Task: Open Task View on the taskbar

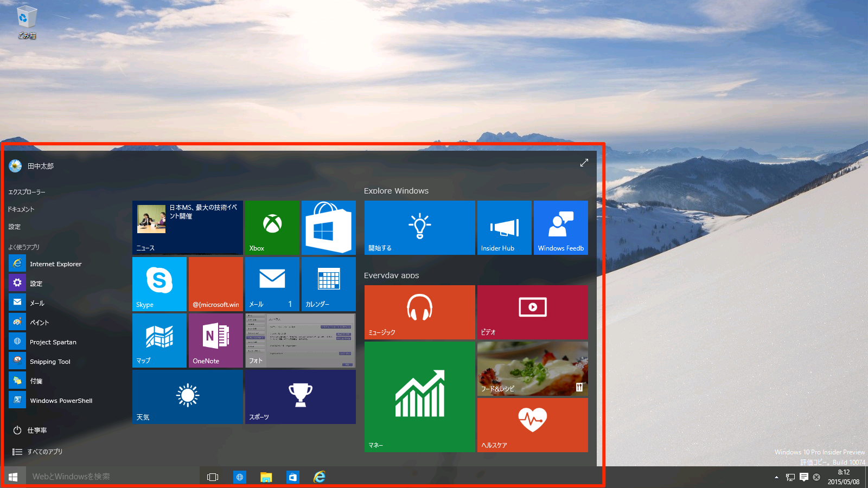Action: [x=213, y=477]
